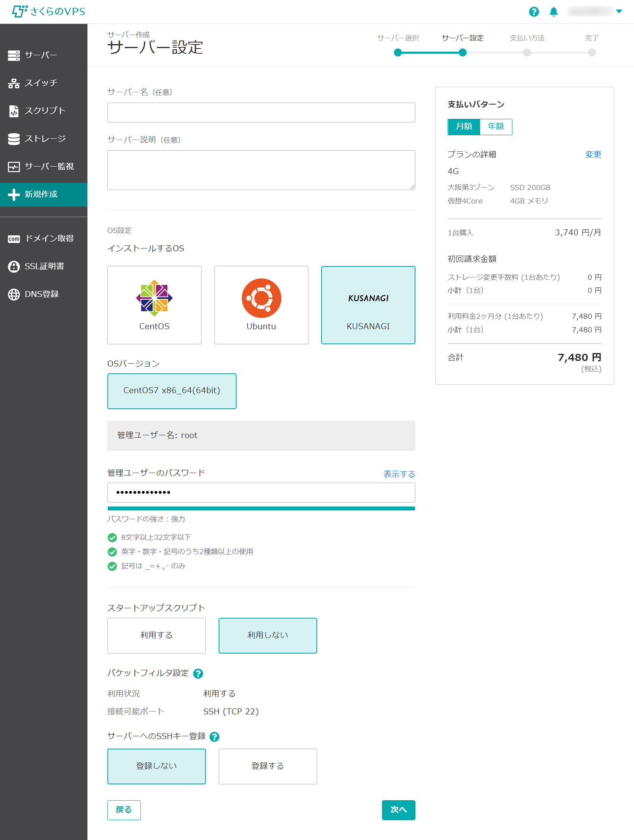The height and width of the screenshot is (840, 634).
Task: Click check icon for 8文字以上32文字以下
Action: [112, 538]
